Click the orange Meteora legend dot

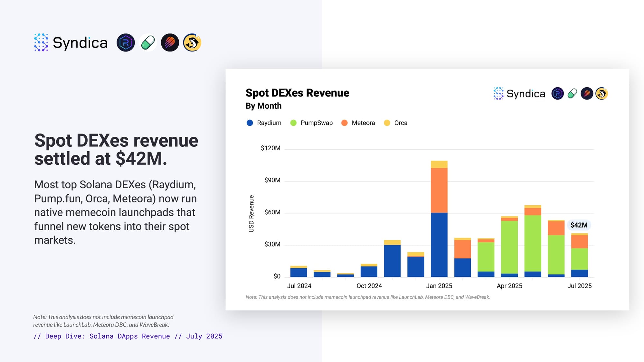pos(344,123)
